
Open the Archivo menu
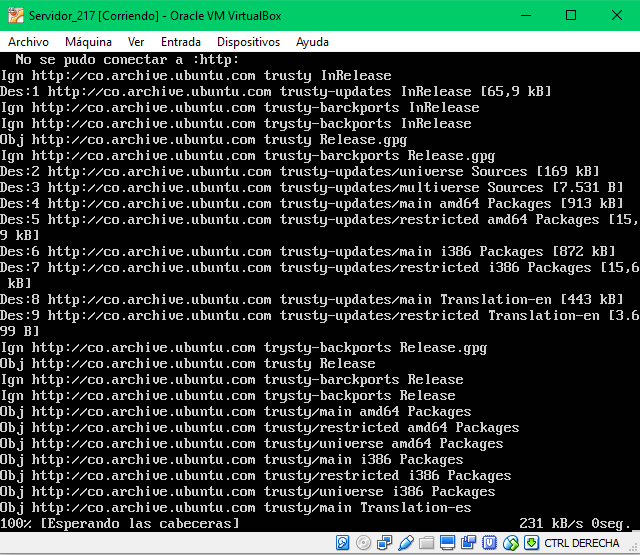pos(28,42)
